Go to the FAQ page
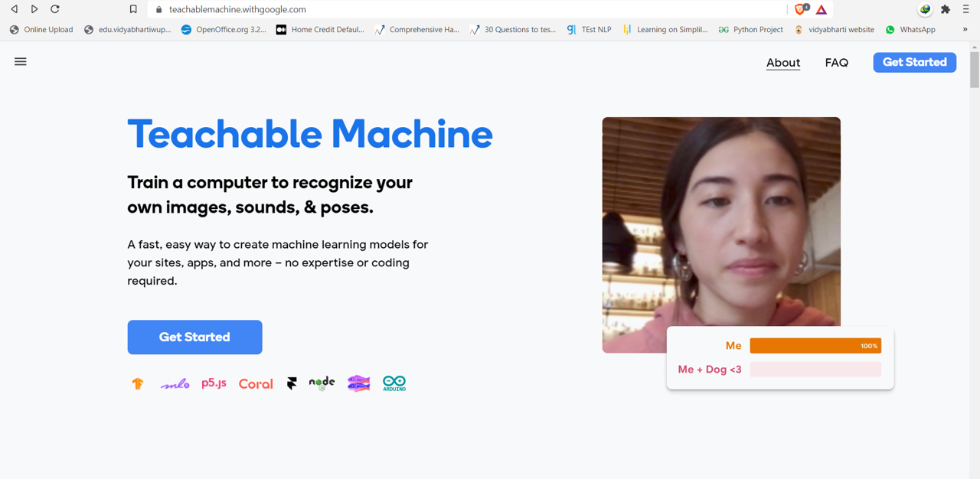This screenshot has height=479, width=980. coord(836,63)
